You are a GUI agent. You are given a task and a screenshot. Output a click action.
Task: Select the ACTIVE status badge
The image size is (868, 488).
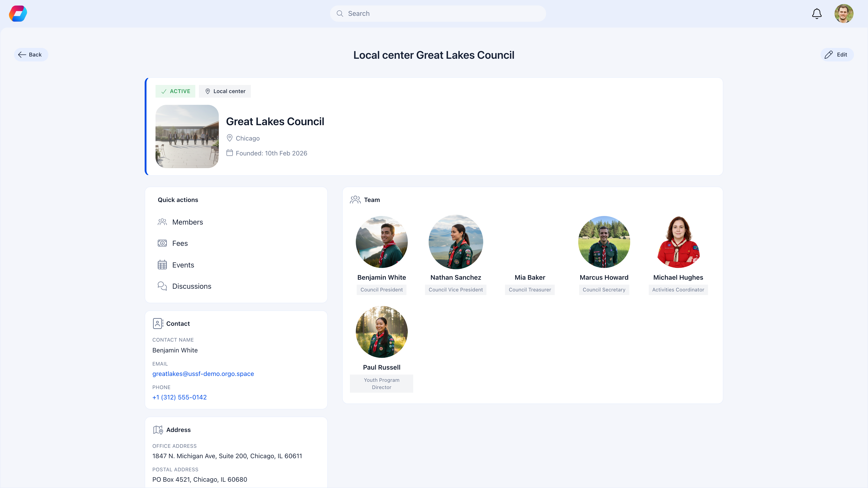click(x=175, y=91)
